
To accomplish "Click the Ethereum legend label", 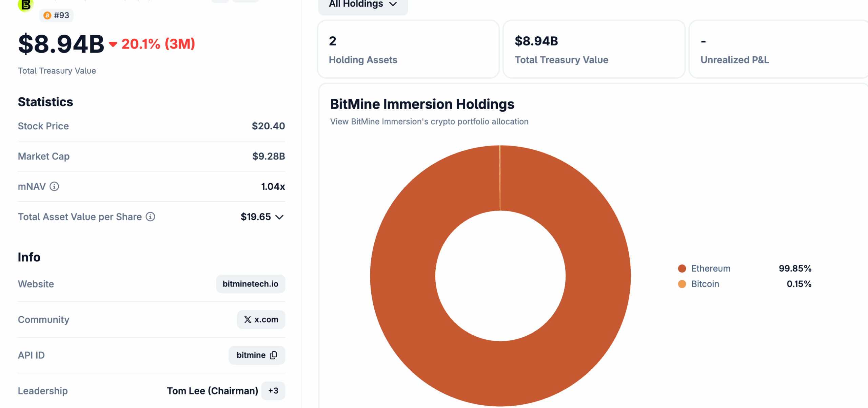I will coord(711,268).
